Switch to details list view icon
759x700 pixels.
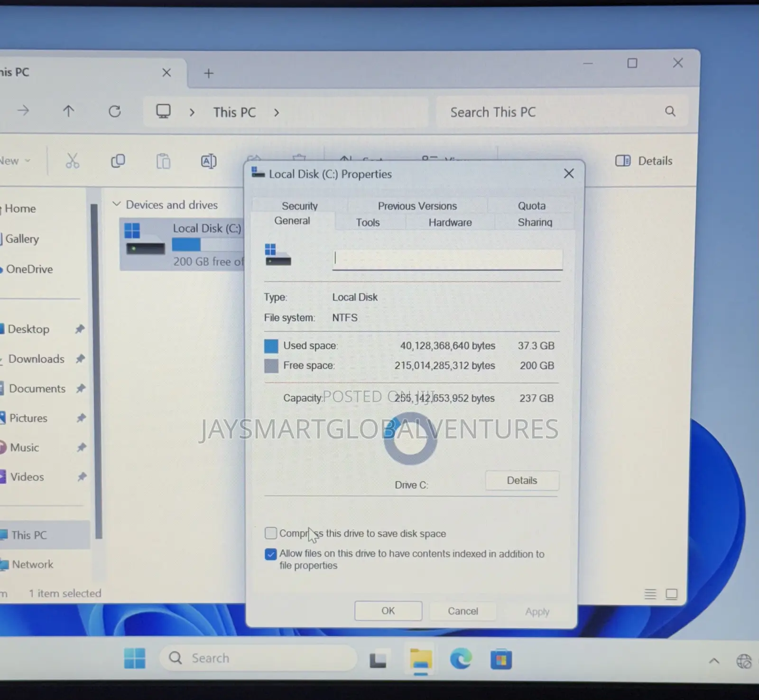tap(650, 594)
